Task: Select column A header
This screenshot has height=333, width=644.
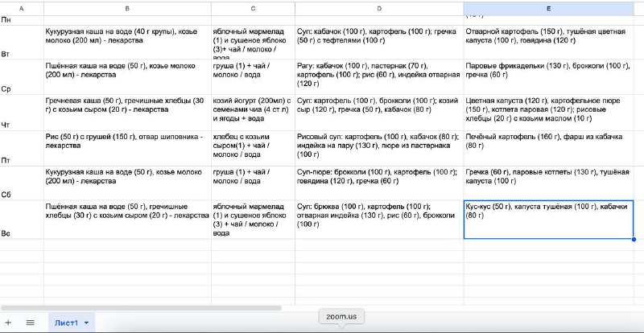Action: [21, 7]
